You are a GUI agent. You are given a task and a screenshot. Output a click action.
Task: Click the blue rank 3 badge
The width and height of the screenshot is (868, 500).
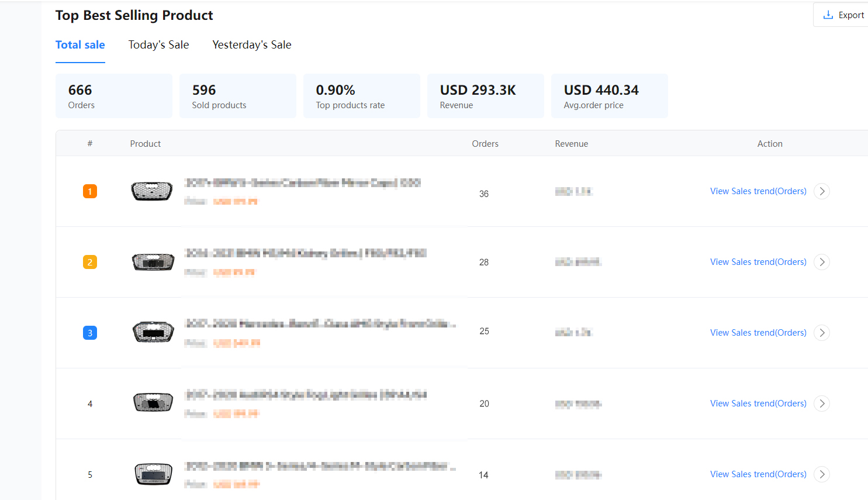click(x=90, y=333)
